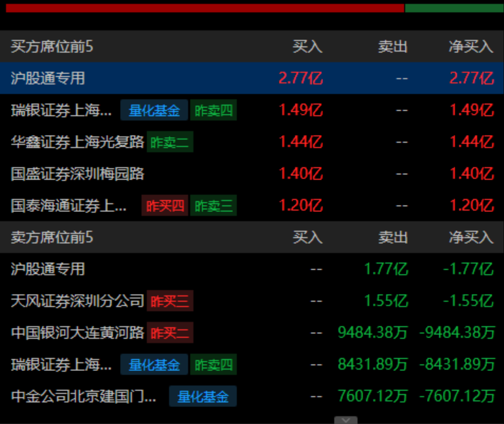Open 国盛证券深圳梅园路 seat
Screen dimensions: 504x424
tap(78, 174)
